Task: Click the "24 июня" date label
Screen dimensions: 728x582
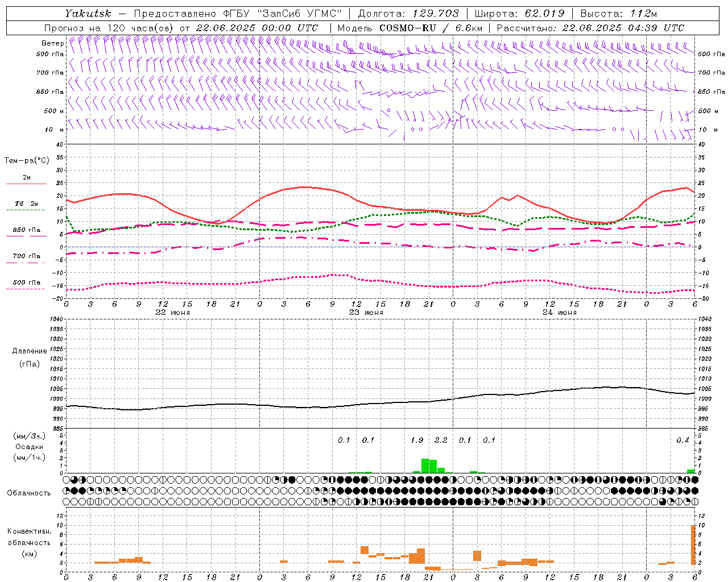Action: (x=560, y=313)
